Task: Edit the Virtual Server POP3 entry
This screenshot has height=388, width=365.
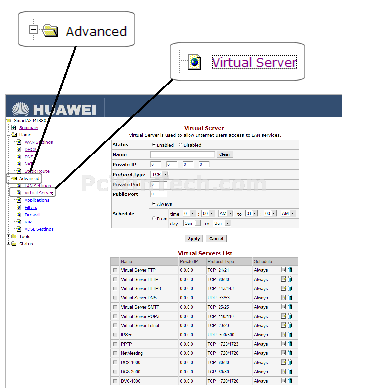Action: pyautogui.click(x=283, y=316)
